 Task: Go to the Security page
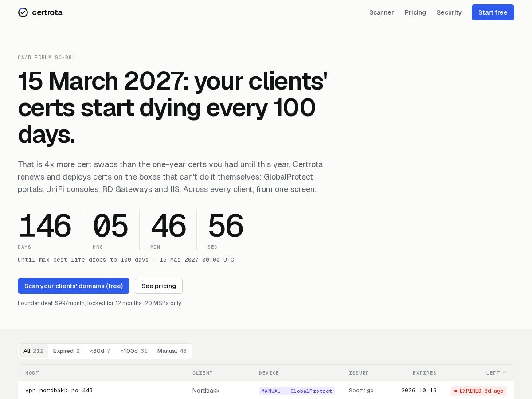(449, 12)
